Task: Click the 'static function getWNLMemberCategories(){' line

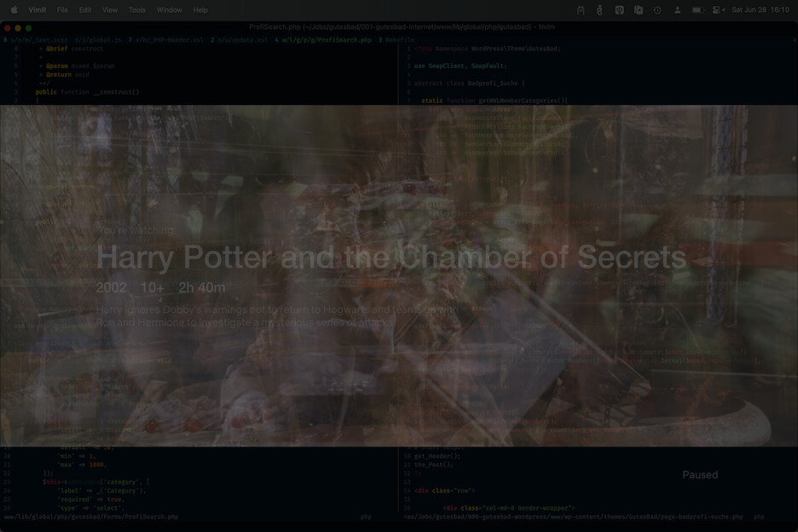Action: pos(494,101)
